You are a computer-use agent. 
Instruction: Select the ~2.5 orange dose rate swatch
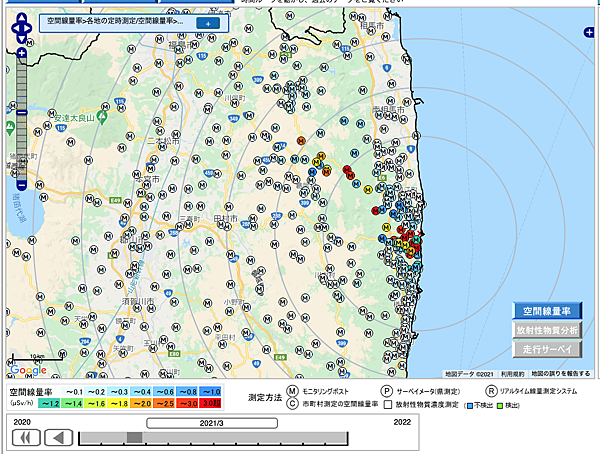pyautogui.click(x=164, y=403)
